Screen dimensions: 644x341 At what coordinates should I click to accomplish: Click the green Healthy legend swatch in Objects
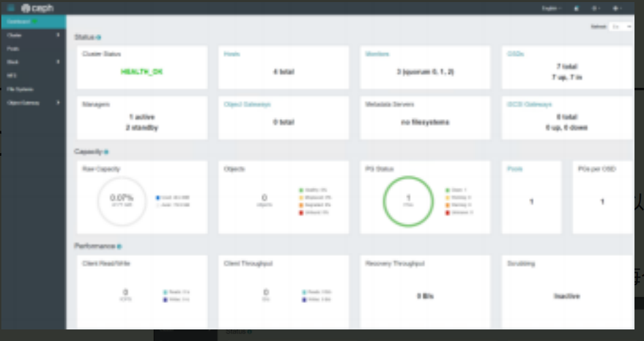[x=301, y=190]
